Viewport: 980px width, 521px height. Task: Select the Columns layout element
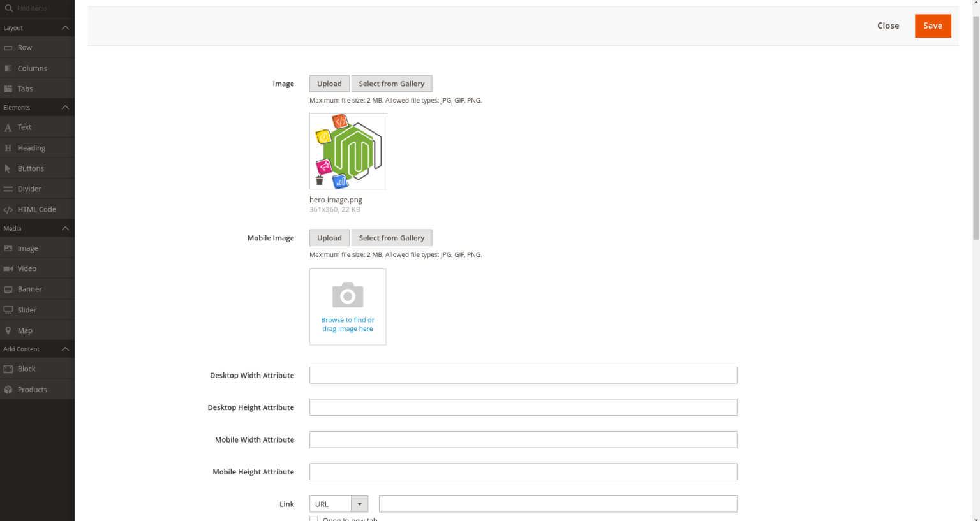[31, 68]
